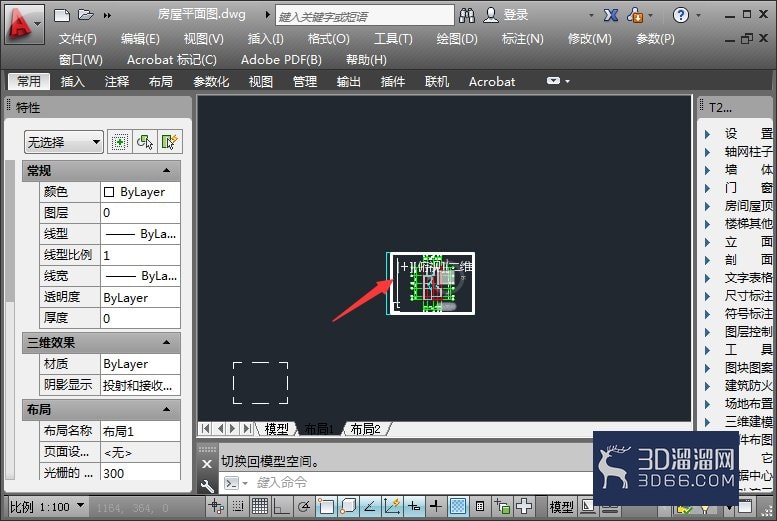Toggle Grid Display in status bar
This screenshot has width=777, height=521.
coord(260,506)
